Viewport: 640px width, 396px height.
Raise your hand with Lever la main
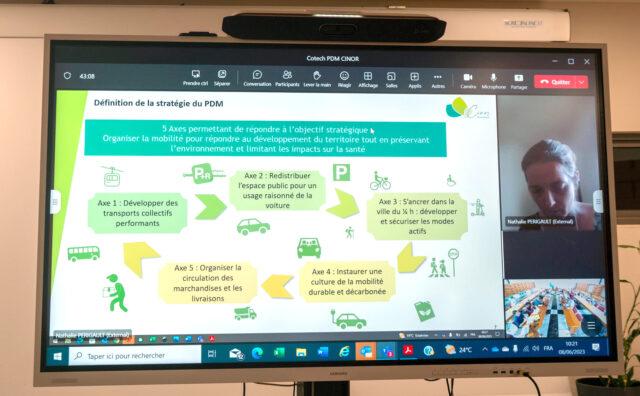(317, 79)
